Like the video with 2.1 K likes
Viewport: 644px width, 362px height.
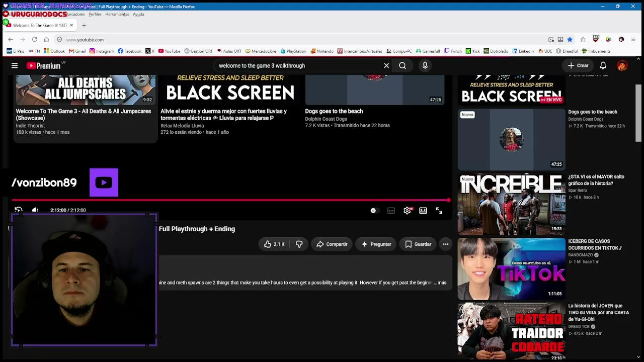[274, 244]
